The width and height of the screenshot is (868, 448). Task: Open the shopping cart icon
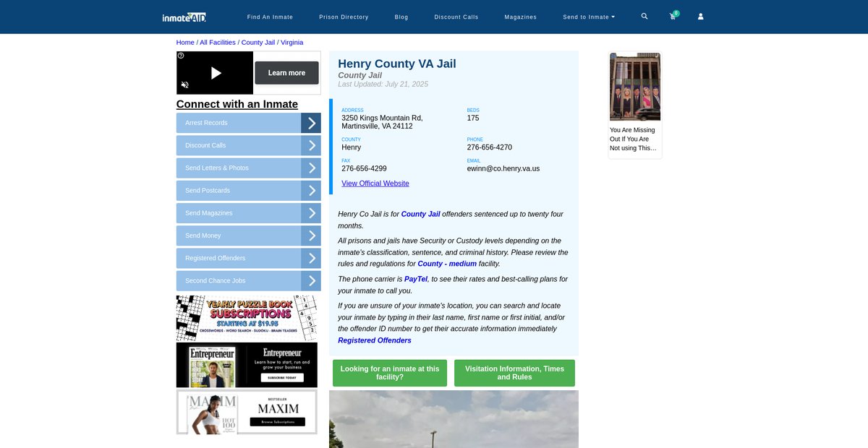(673, 17)
